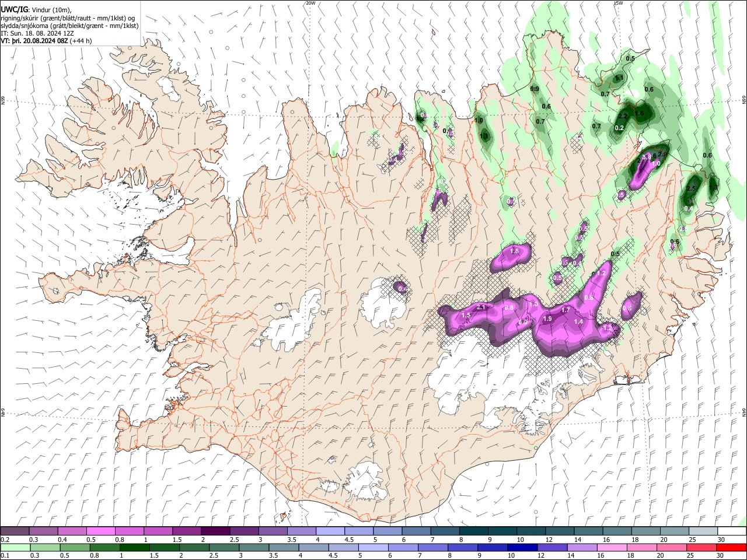Click the 20W longitude label
The image size is (747, 560).
point(310,3)
